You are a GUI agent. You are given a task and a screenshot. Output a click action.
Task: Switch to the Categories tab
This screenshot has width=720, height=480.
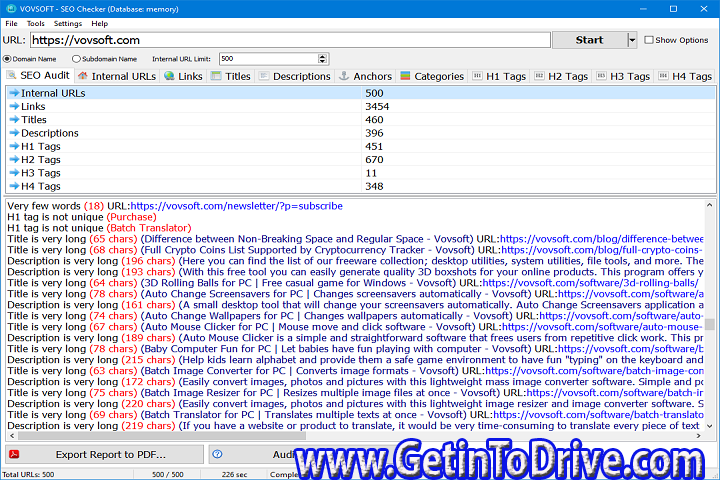coord(432,76)
